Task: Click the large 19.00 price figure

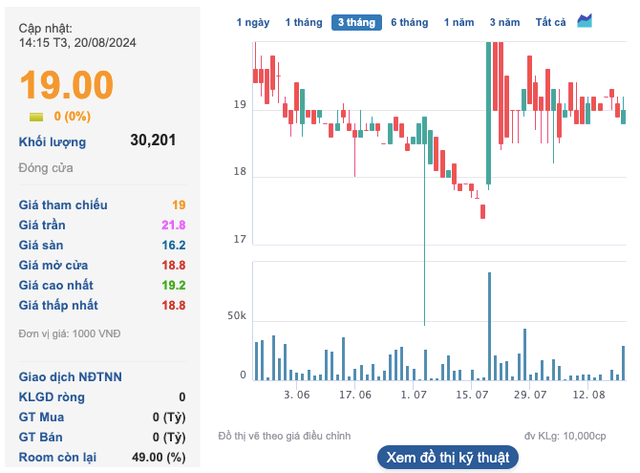Action: coord(66,83)
